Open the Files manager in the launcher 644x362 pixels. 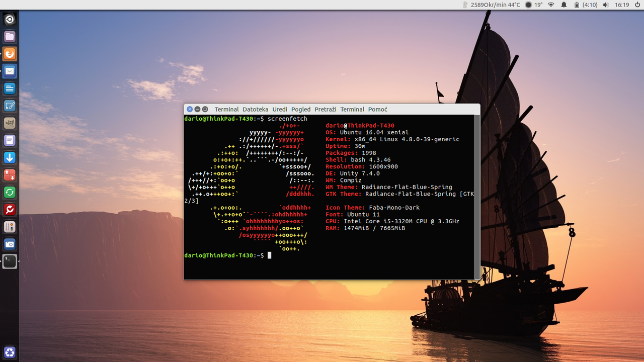coord(10,37)
